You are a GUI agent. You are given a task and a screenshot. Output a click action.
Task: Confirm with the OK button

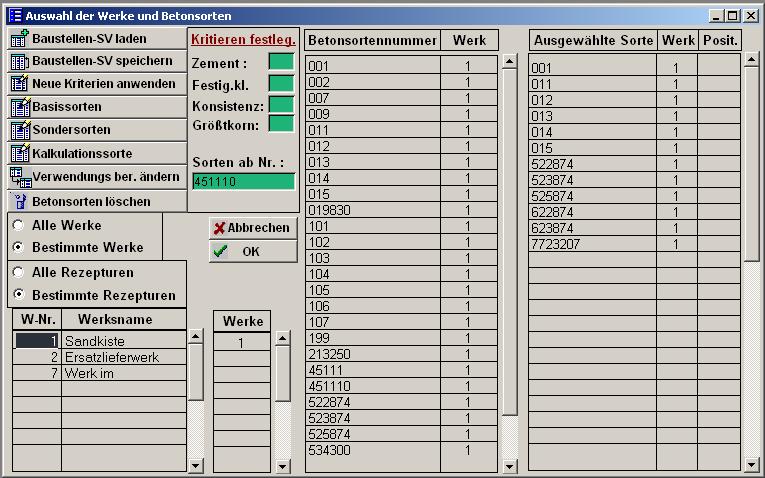coord(252,252)
